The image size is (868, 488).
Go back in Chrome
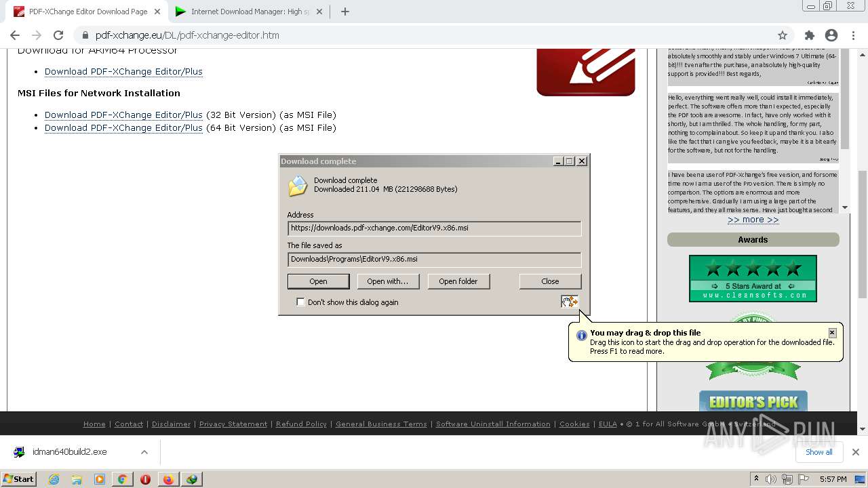point(15,35)
